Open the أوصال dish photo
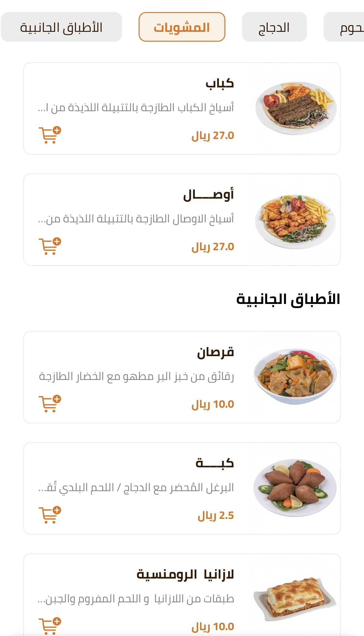 [x=295, y=219]
